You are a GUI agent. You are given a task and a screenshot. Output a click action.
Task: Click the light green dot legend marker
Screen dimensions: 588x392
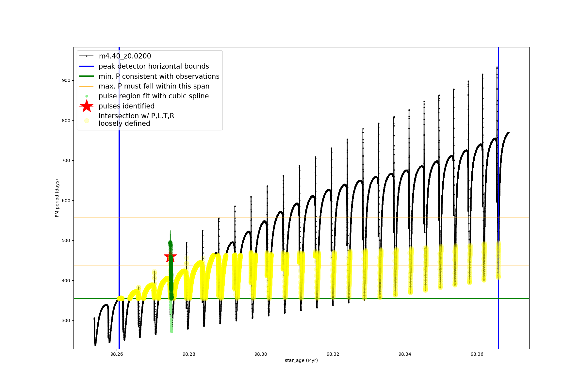(x=87, y=96)
